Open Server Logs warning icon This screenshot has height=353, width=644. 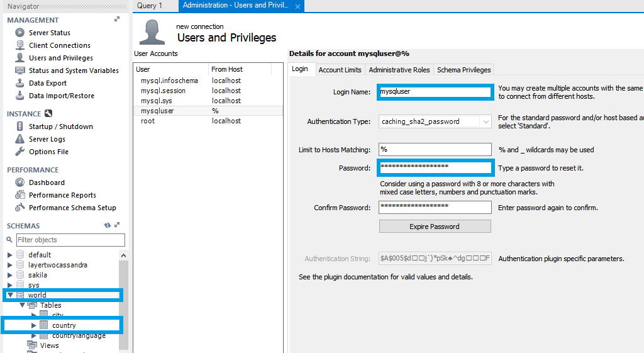(x=19, y=139)
